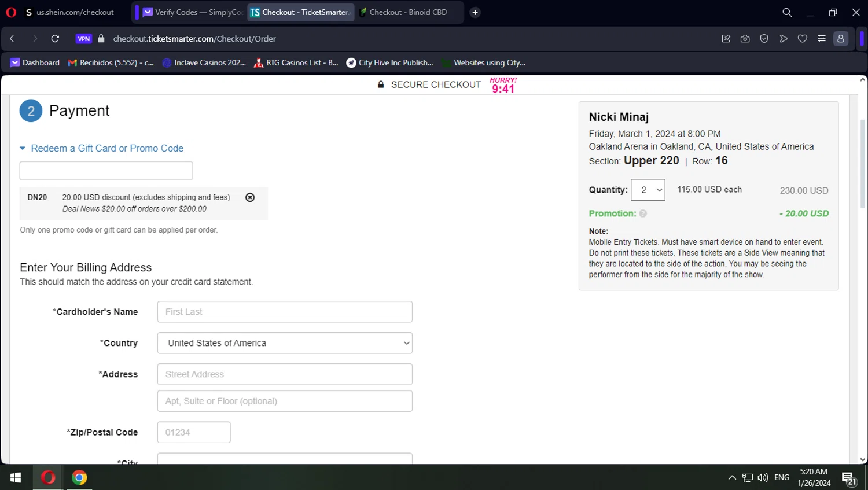Open Easy Setup menu icon
This screenshot has width=868, height=490.
coord(822,39)
